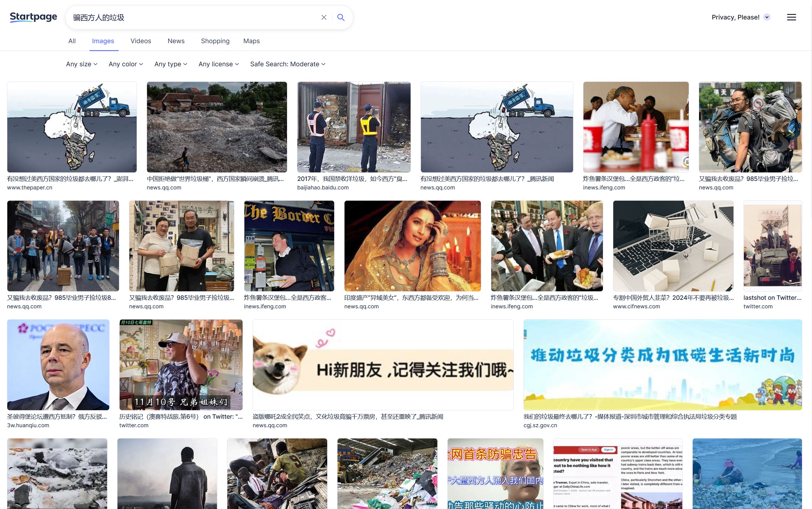Open title '中国拒绝做“世界垃圾桶”' link
The width and height of the screenshot is (812, 509).
coord(215,179)
